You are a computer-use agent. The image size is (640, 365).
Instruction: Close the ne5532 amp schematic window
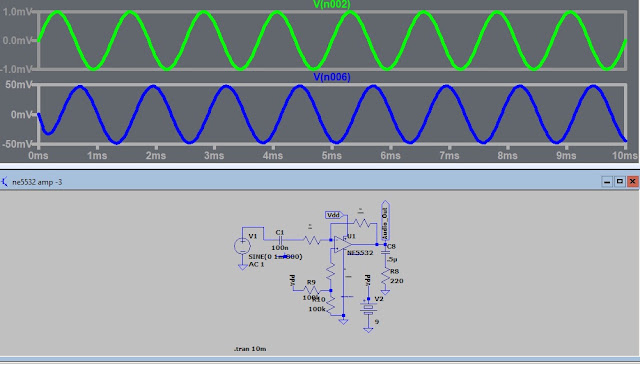[x=633, y=181]
